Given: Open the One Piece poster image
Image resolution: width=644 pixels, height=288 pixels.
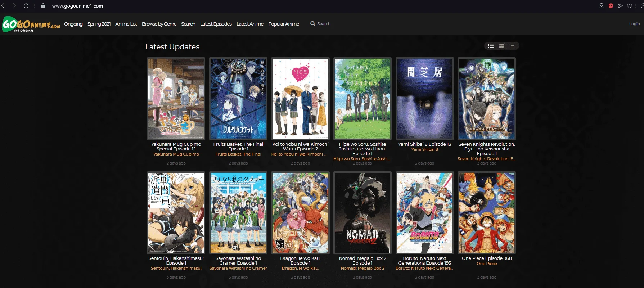Looking at the screenshot, I should click(487, 213).
